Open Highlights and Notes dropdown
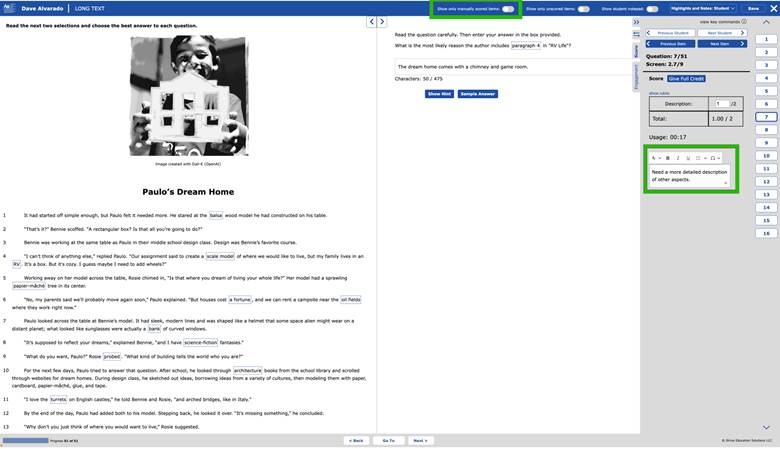780x449 pixels. tap(701, 8)
